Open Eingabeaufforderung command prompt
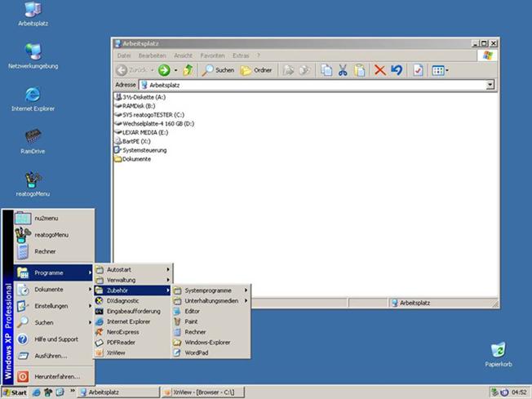The width and height of the screenshot is (532, 399). [x=133, y=312]
